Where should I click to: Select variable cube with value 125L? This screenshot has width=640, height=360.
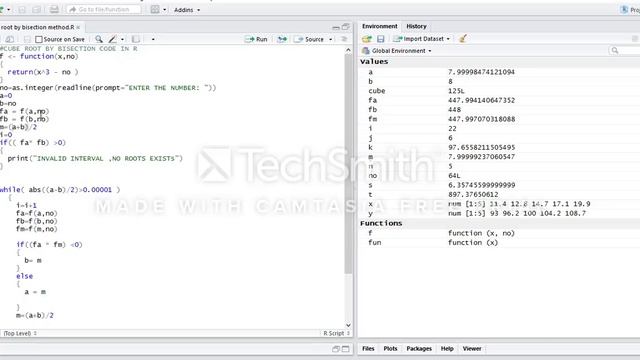pos(499,91)
